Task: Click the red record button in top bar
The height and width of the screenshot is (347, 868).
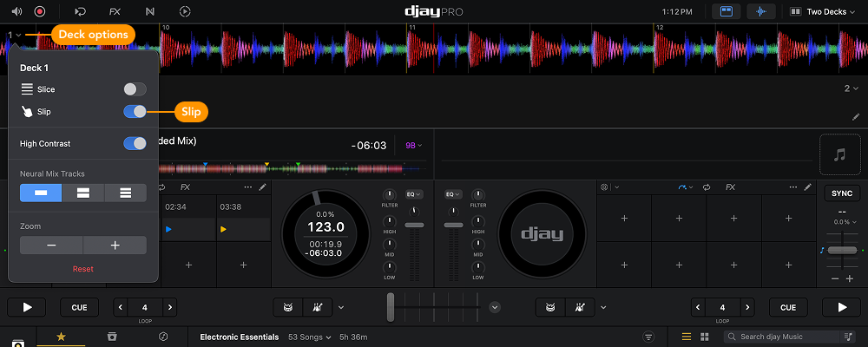Action: (x=40, y=11)
